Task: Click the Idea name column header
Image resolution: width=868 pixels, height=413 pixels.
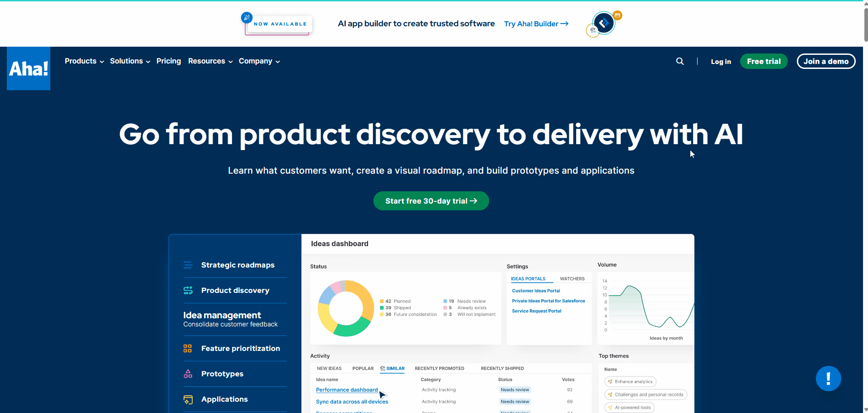Action: click(327, 380)
